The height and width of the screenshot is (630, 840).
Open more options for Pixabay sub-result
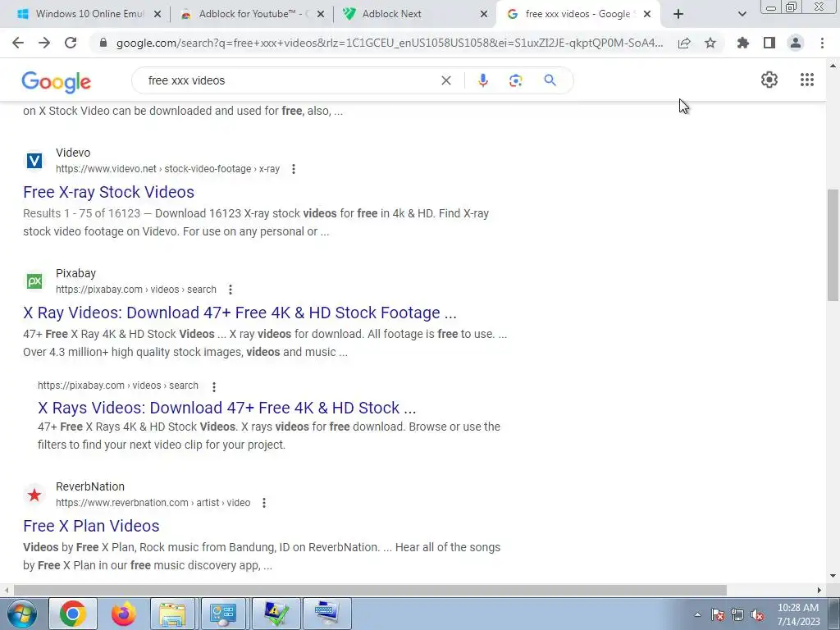tap(214, 387)
